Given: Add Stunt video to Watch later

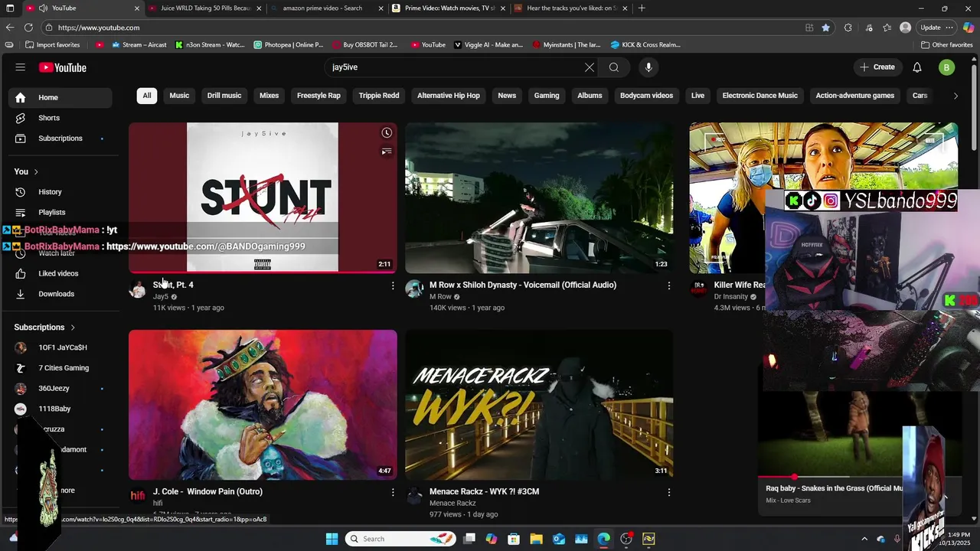Looking at the screenshot, I should [x=387, y=133].
